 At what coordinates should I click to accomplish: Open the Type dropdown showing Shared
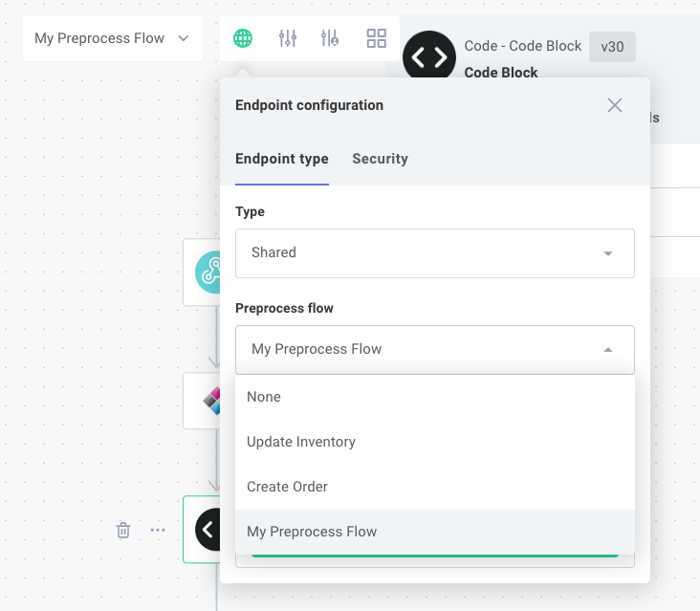[435, 253]
